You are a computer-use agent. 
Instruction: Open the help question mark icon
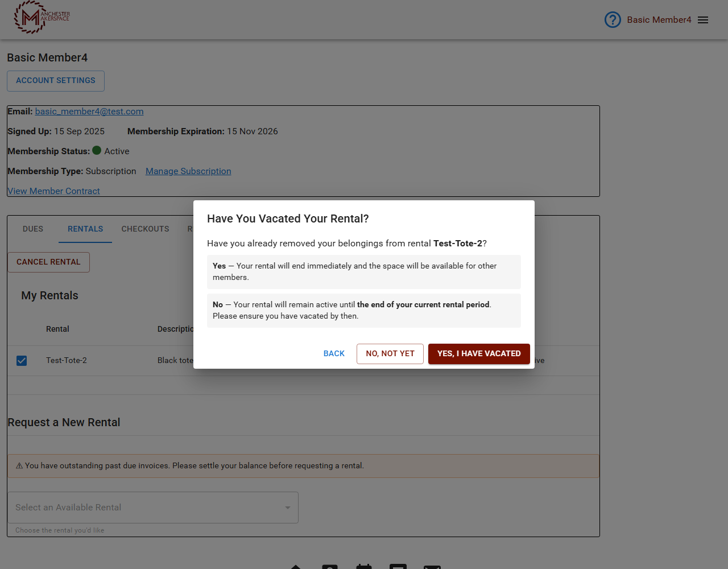coord(613,20)
